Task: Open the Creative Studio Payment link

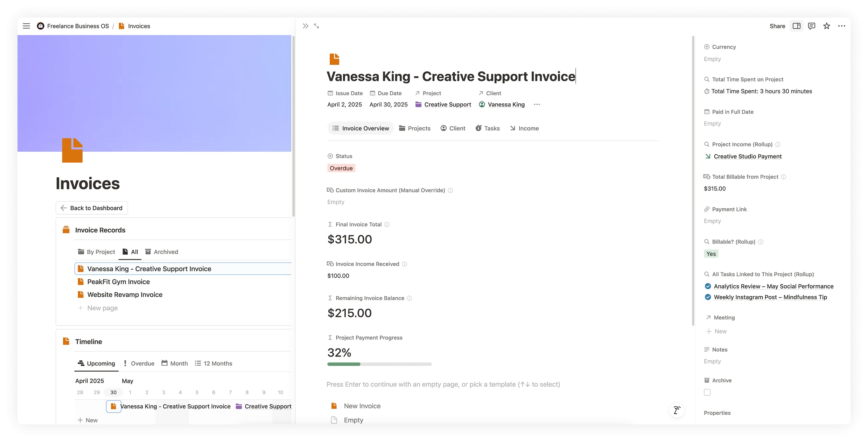Action: coord(747,157)
